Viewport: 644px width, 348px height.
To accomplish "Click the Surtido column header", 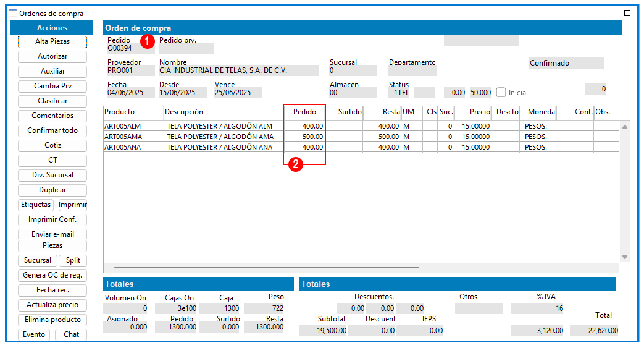I will [x=344, y=112].
